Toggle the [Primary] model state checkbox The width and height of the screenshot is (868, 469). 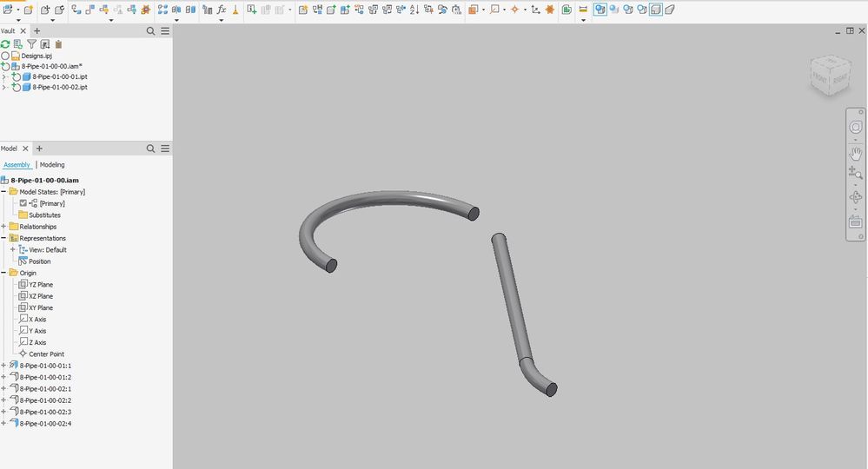coord(23,203)
